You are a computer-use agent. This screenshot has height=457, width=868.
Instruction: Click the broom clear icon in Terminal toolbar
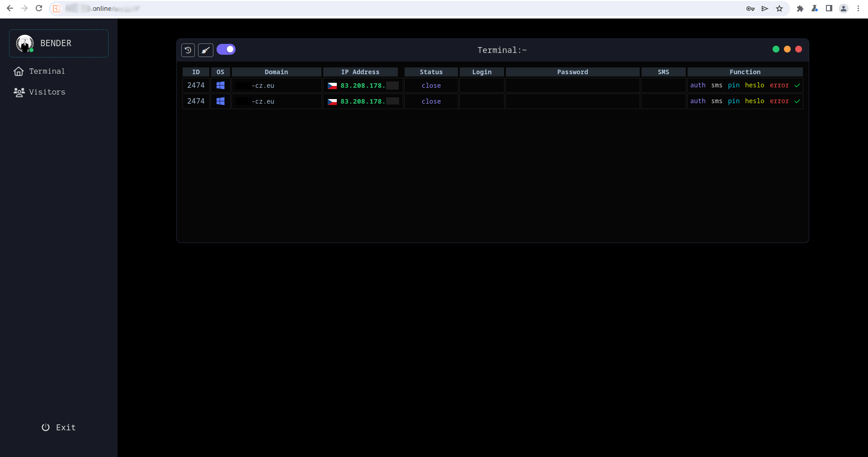206,50
